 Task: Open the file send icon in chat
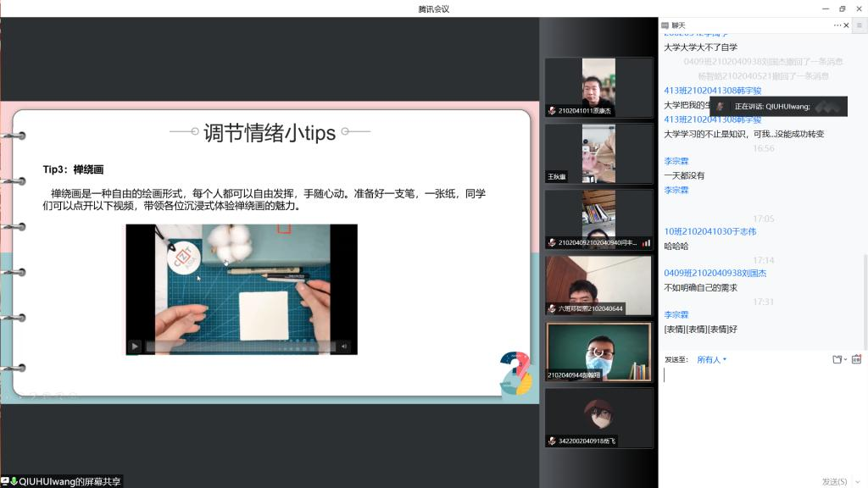click(x=837, y=360)
